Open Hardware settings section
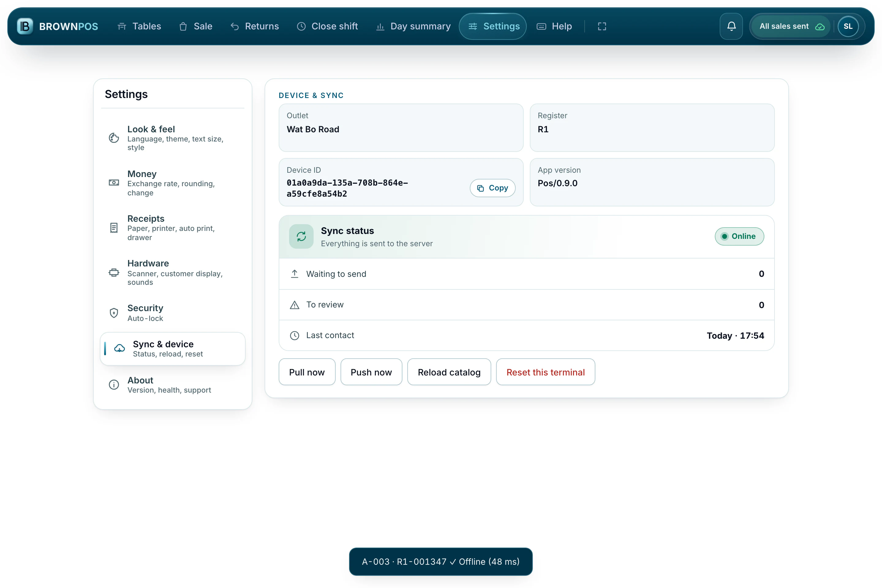Image resolution: width=882 pixels, height=588 pixels. [172, 272]
